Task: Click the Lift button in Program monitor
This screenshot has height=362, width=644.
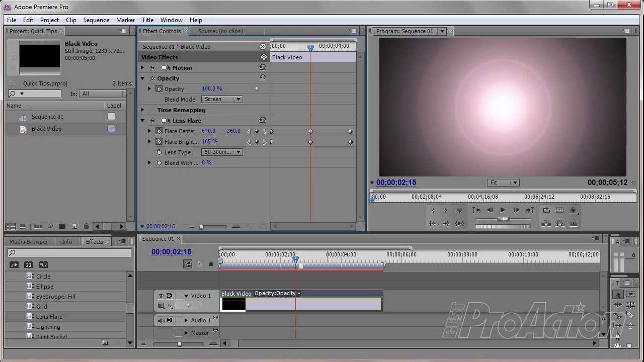Action: click(x=546, y=223)
